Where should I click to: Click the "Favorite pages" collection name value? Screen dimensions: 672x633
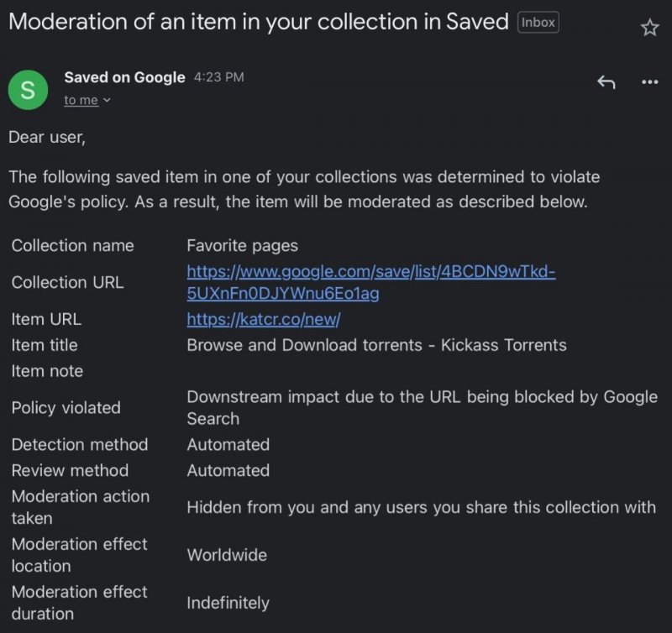pyautogui.click(x=242, y=246)
